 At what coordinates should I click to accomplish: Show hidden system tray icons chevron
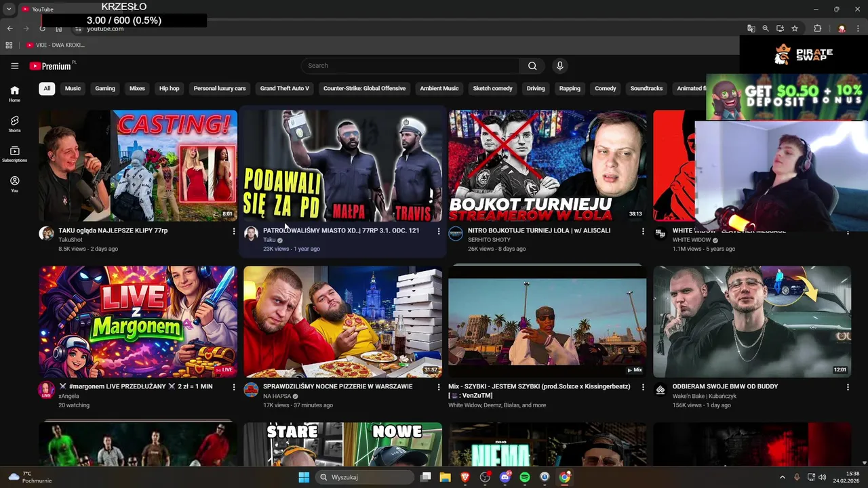pos(782,477)
